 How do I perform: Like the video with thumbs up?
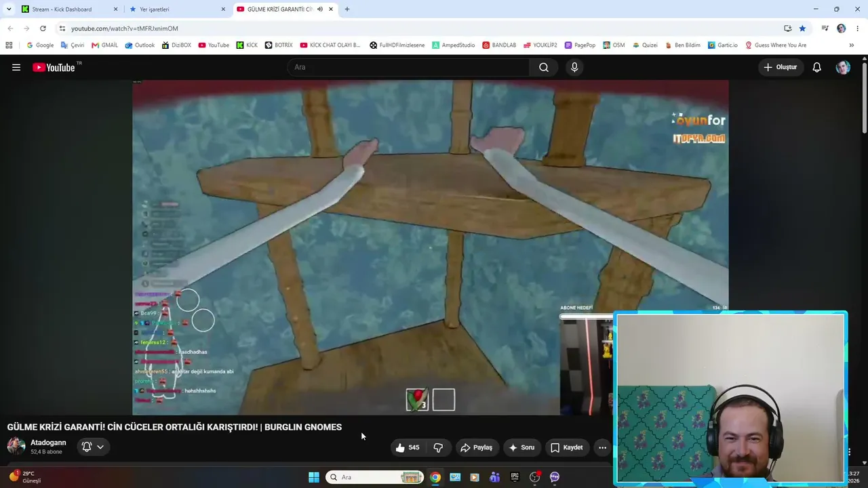click(x=408, y=447)
